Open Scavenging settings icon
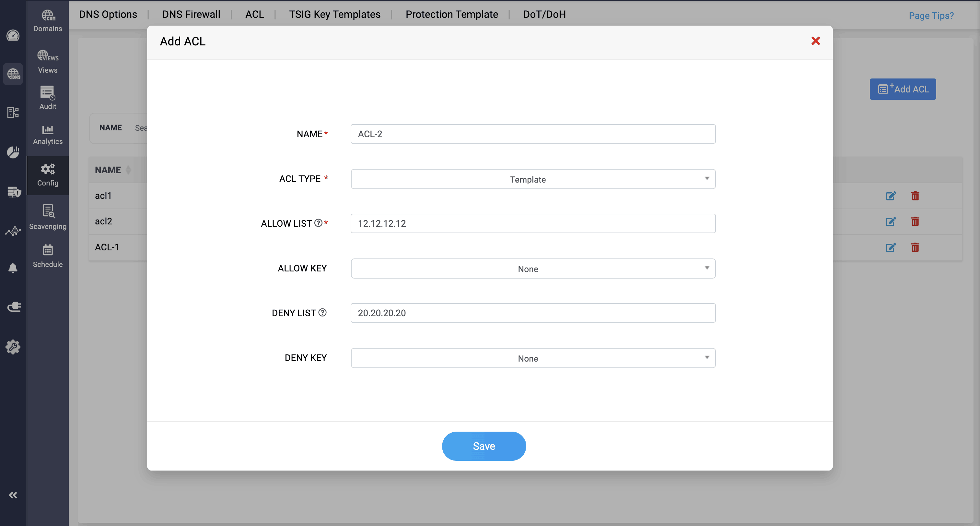 [x=48, y=217]
